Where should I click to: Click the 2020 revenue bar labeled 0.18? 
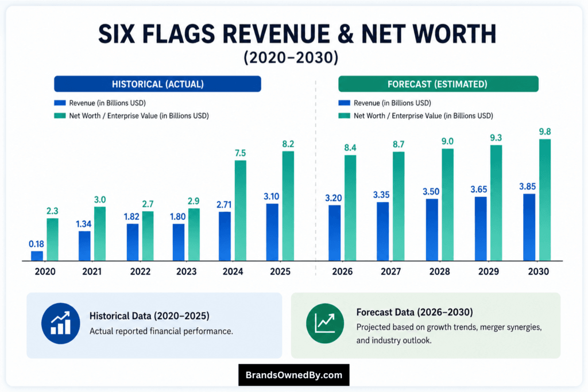[x=37, y=256]
